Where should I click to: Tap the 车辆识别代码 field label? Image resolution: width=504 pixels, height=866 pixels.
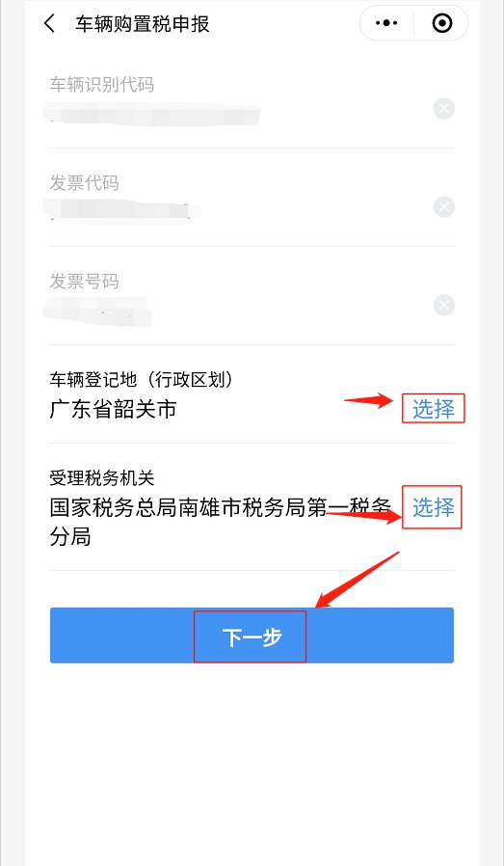(101, 85)
